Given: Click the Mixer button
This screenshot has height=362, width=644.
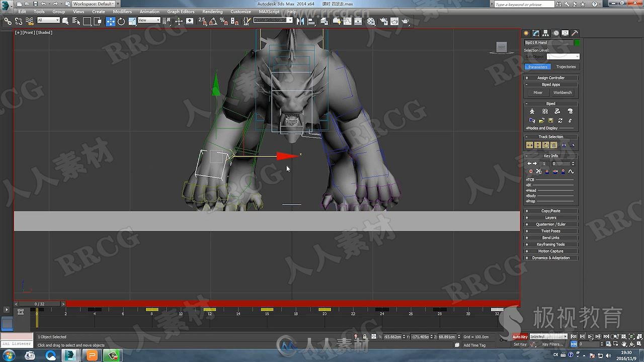Looking at the screenshot, I should (538, 93).
